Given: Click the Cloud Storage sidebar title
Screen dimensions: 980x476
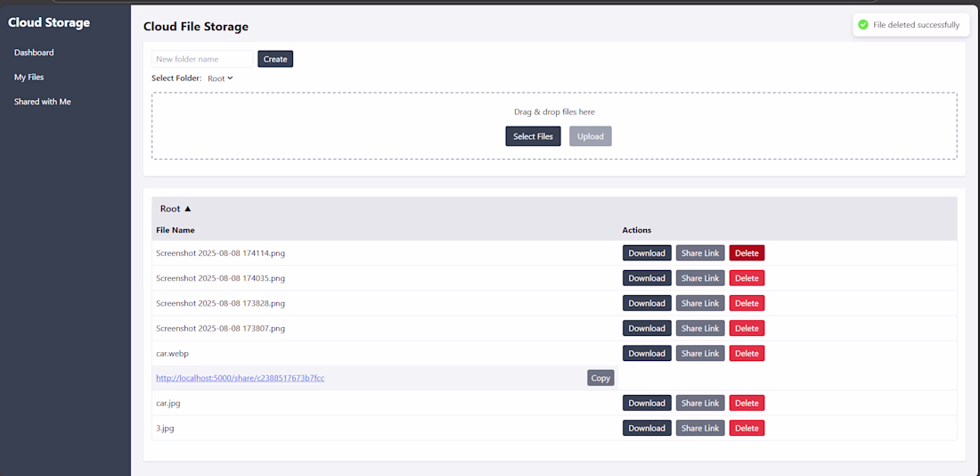Looking at the screenshot, I should [49, 22].
